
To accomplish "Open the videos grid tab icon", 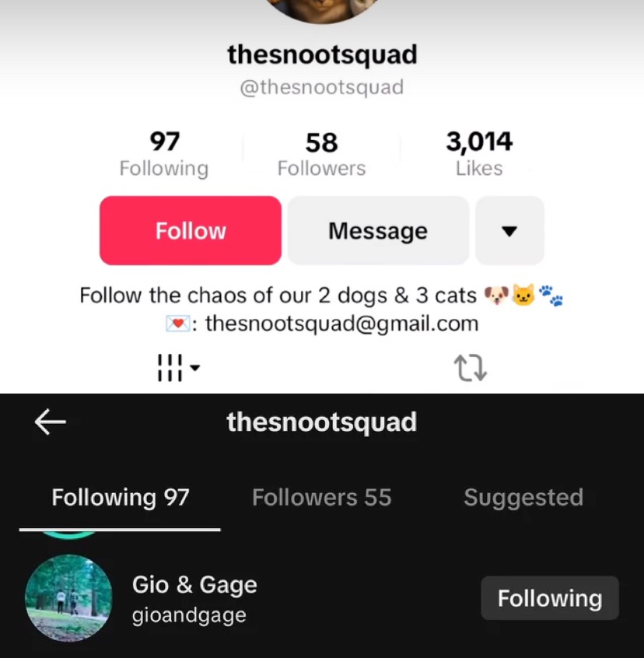I will click(170, 368).
